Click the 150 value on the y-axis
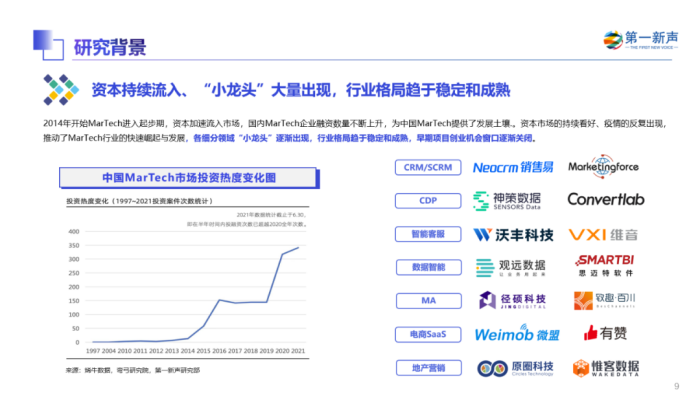 [74, 301]
